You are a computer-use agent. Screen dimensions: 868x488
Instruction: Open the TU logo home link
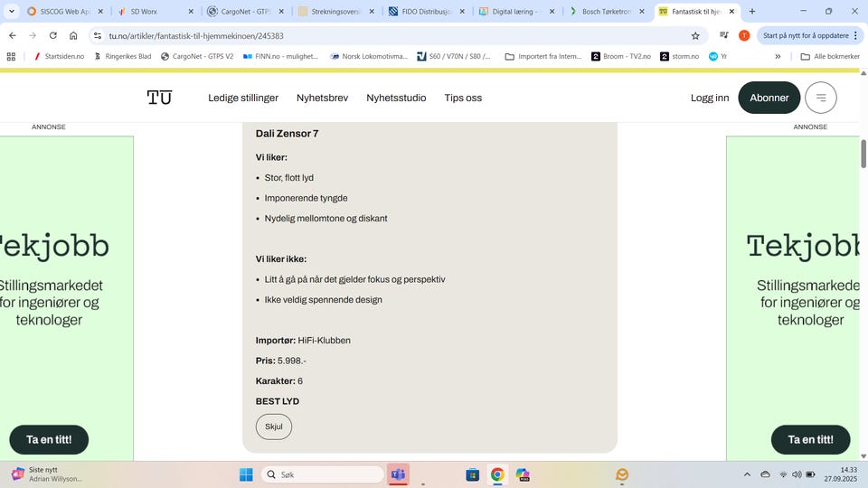(159, 98)
